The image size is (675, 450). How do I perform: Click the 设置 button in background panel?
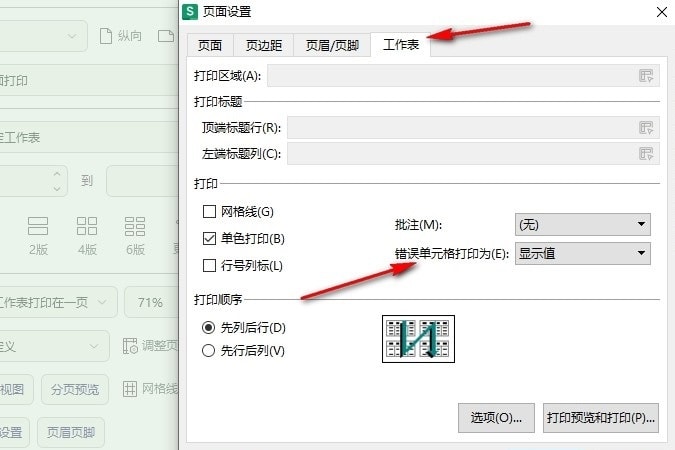pyautogui.click(x=14, y=432)
